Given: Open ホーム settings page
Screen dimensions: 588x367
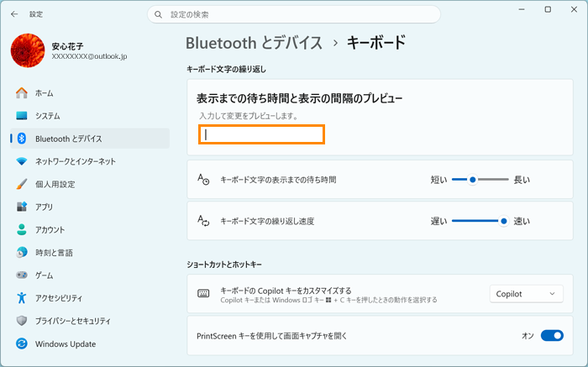Looking at the screenshot, I should (x=90, y=93).
